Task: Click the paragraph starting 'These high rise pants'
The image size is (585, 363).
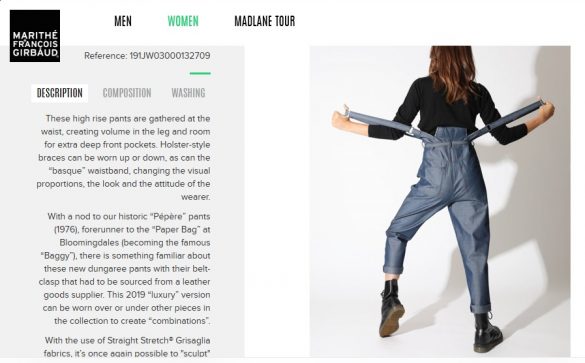Action: [x=123, y=157]
